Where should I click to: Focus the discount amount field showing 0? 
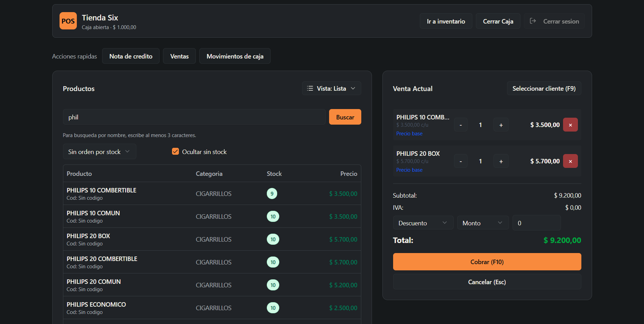point(536,223)
